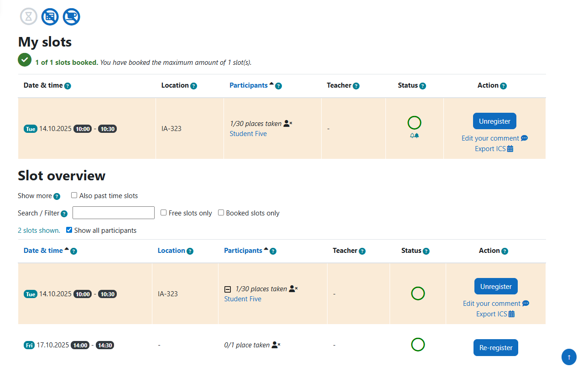This screenshot has width=588, height=367.
Task: Collapse participants list in Slot overview row
Action: (228, 289)
